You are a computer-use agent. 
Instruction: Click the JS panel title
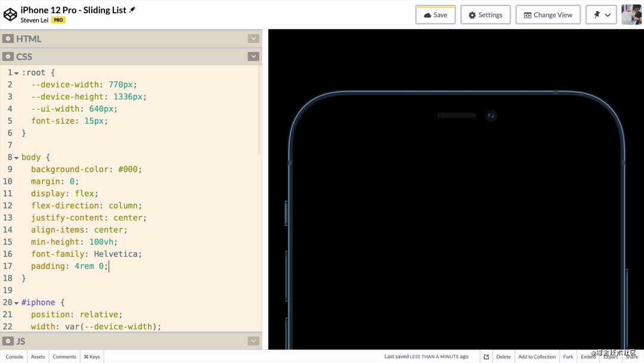(x=20, y=342)
